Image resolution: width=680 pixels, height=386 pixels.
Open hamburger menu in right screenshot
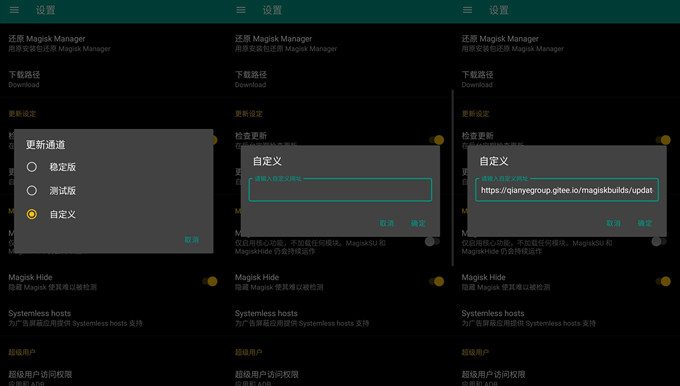(467, 10)
